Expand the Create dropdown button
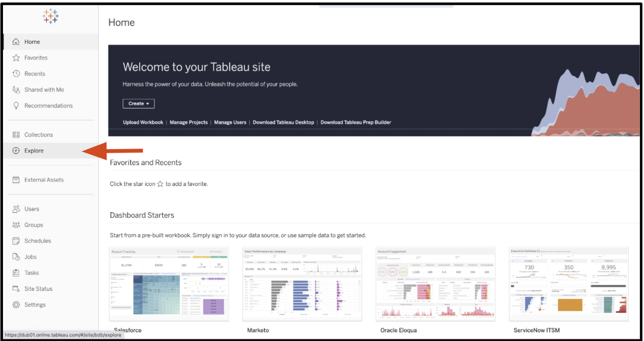The width and height of the screenshot is (644, 341). 139,103
